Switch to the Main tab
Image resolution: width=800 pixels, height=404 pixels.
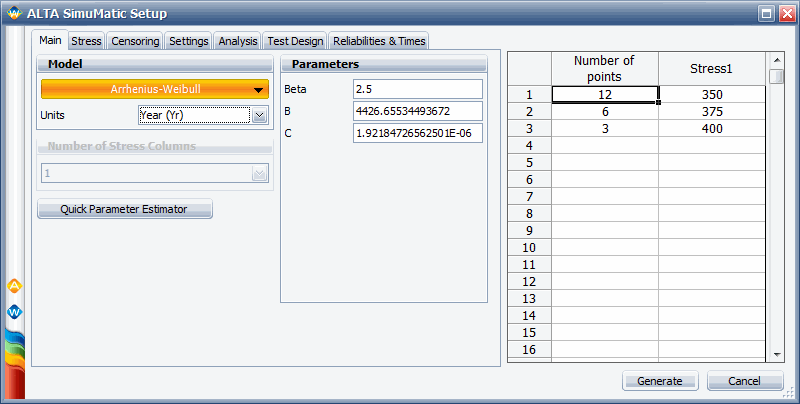(x=50, y=40)
